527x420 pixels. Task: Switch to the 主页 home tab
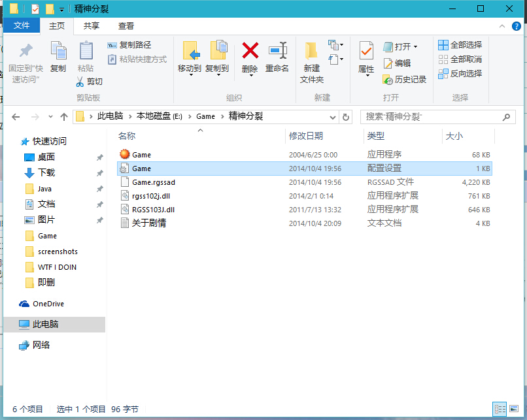(x=57, y=26)
